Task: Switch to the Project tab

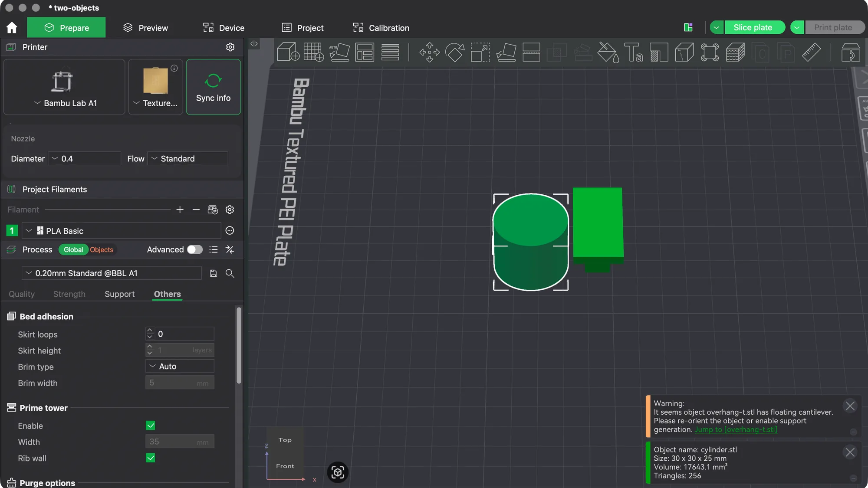Action: (x=302, y=28)
